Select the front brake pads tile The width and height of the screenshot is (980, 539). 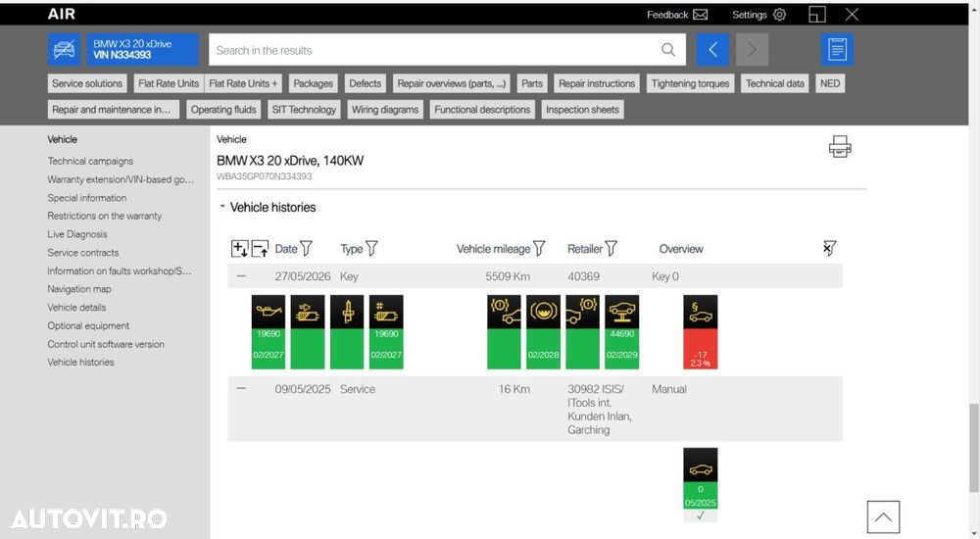click(504, 332)
